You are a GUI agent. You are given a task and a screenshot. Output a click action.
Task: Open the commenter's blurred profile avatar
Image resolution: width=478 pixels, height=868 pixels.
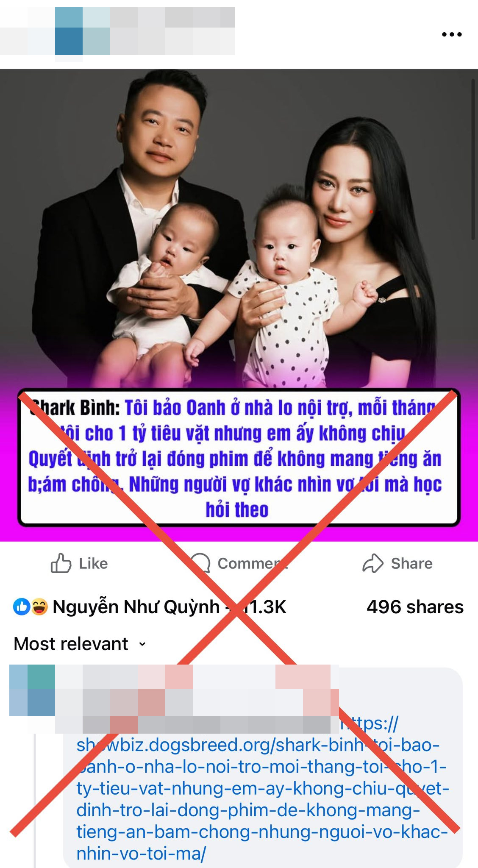click(32, 690)
